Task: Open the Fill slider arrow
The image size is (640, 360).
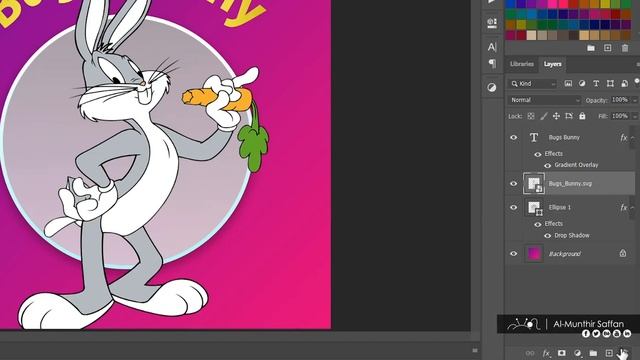Action: [x=635, y=117]
